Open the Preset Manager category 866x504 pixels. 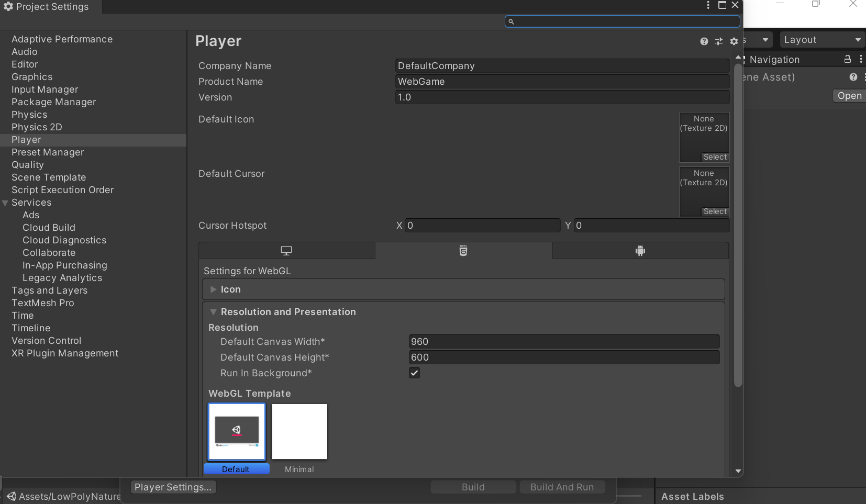pyautogui.click(x=48, y=152)
